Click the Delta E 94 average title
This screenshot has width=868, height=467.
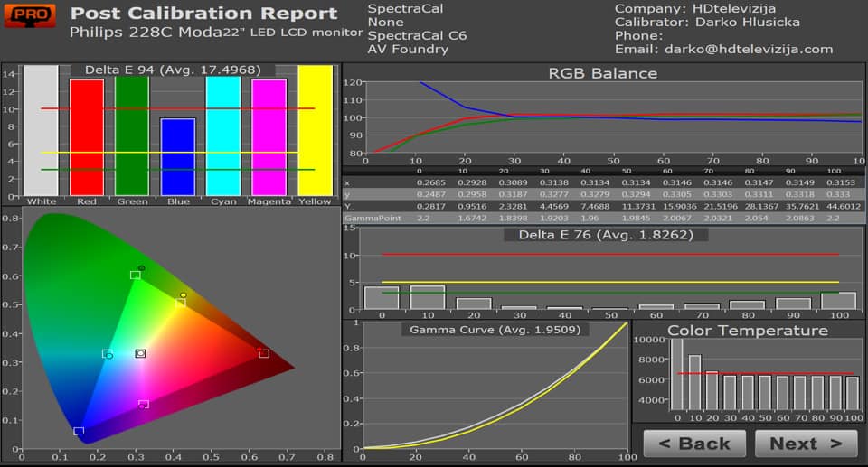point(173,70)
